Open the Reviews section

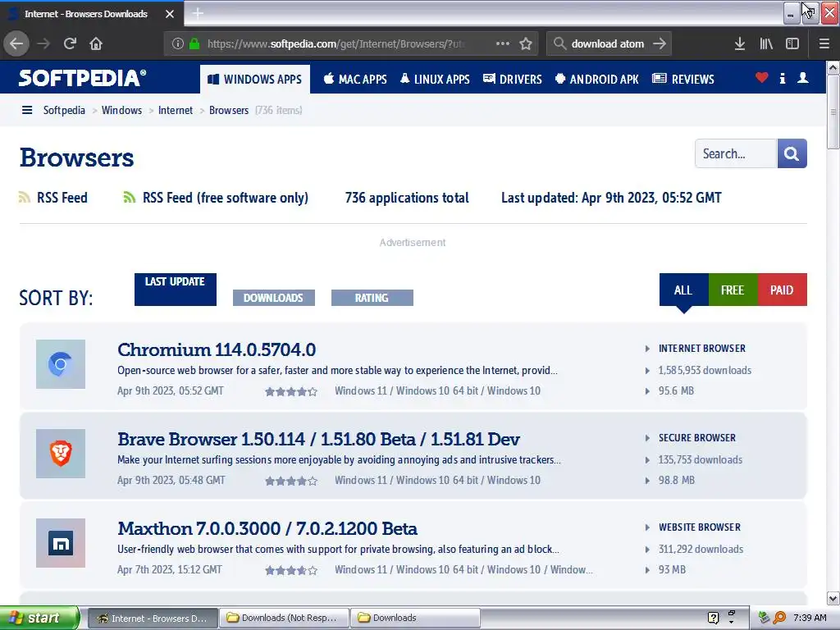(x=683, y=80)
